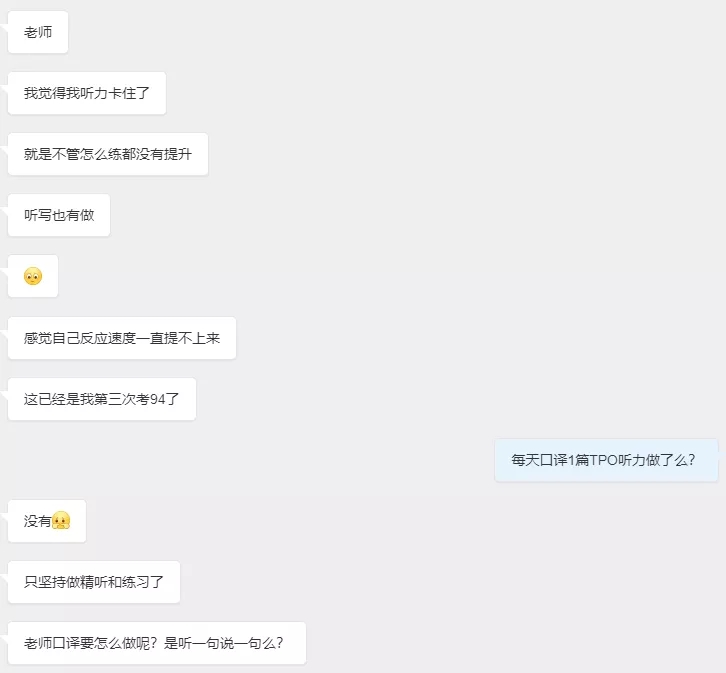Click the 听写也有做 bubble
Image resolution: width=726 pixels, height=673 pixels.
point(59,215)
